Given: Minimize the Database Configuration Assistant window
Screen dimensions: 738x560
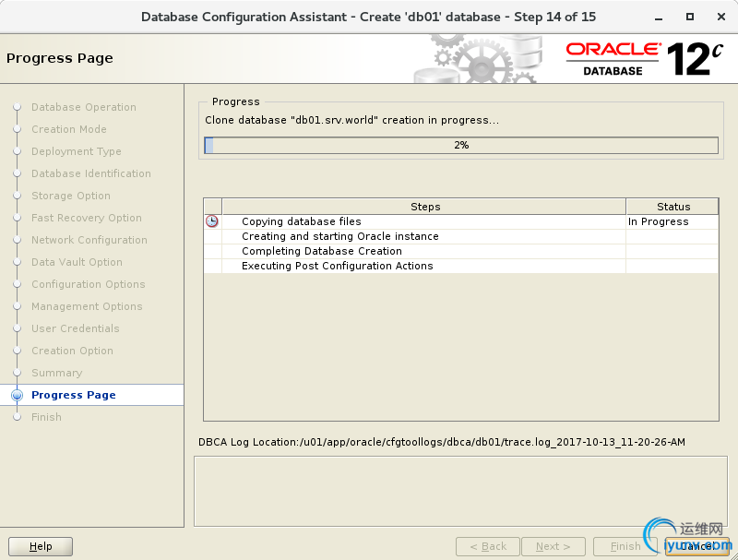Looking at the screenshot, I should (659, 18).
